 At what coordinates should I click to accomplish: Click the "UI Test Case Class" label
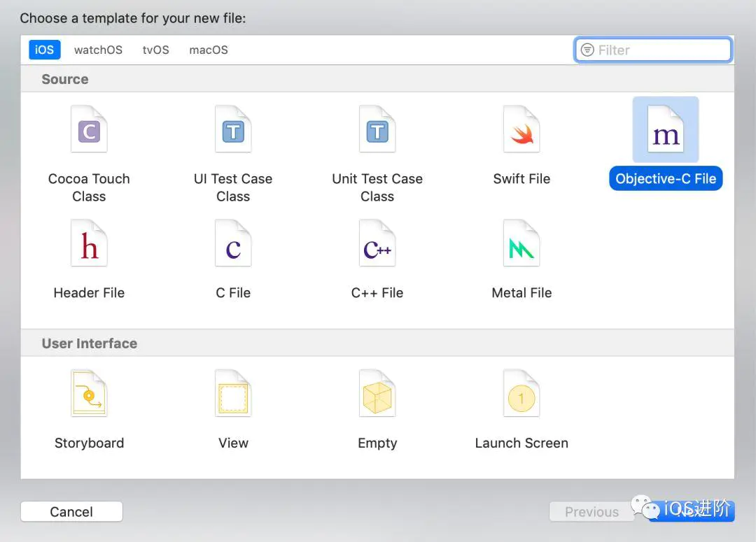[x=233, y=187]
